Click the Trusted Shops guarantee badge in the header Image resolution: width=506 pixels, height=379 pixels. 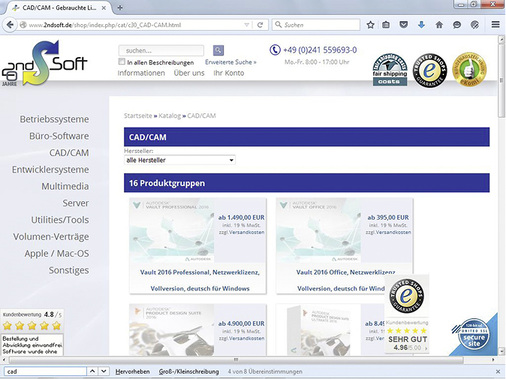(430, 70)
